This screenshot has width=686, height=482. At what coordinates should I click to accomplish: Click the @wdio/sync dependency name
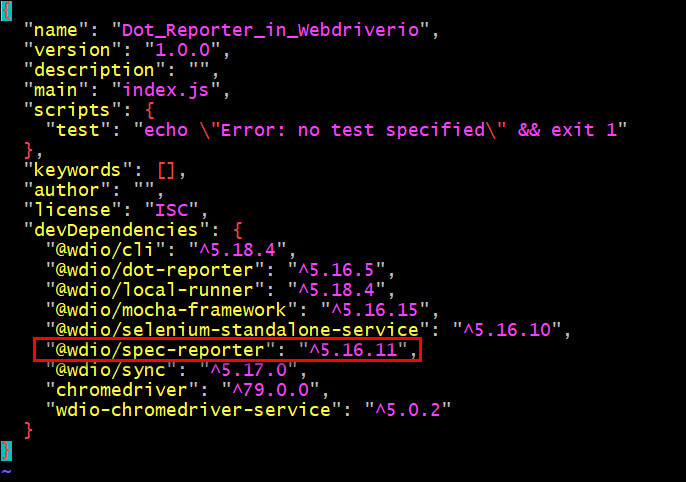pyautogui.click(x=111, y=370)
